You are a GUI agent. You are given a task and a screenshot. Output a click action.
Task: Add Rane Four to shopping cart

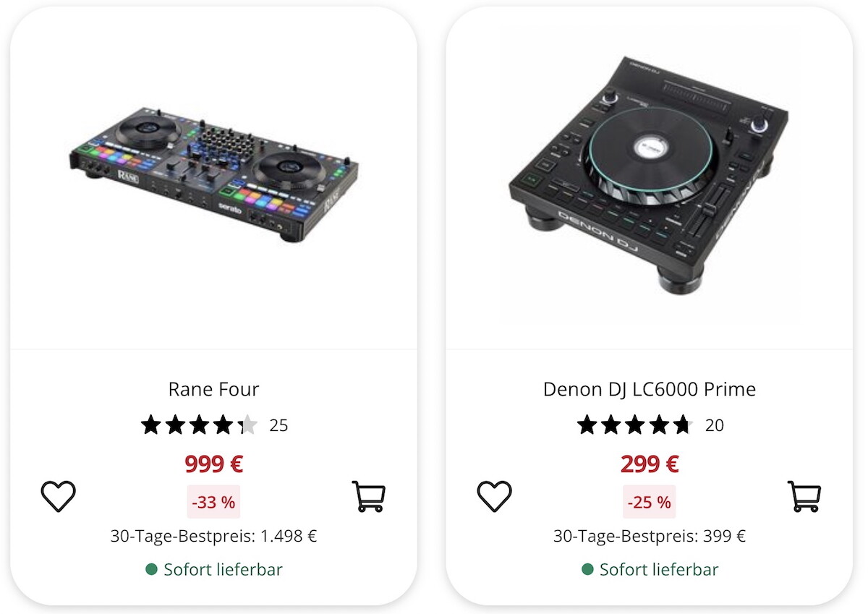pyautogui.click(x=369, y=496)
